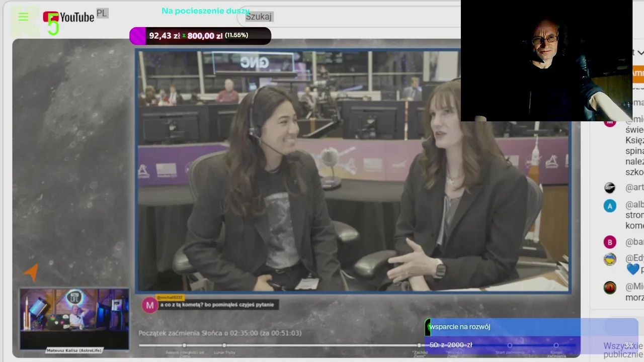The height and width of the screenshot is (362, 644).
Task: Click the Lunar Flyby timeline marker
Action: (224, 345)
